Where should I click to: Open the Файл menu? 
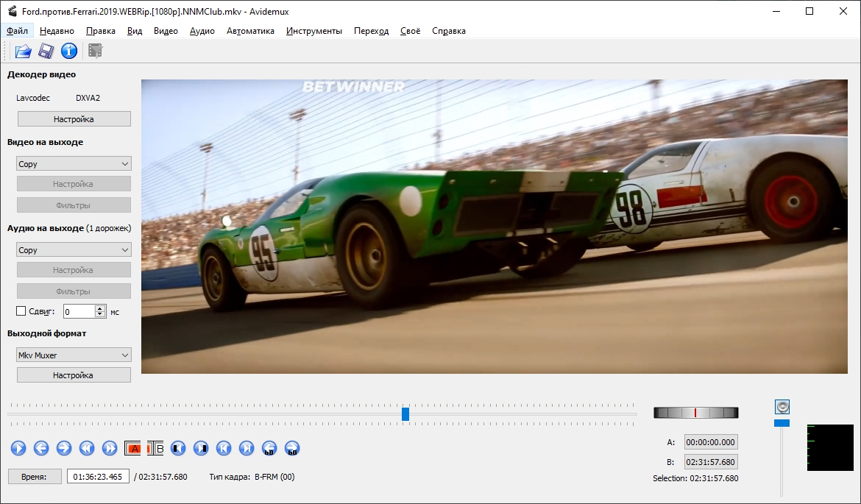pyautogui.click(x=17, y=31)
